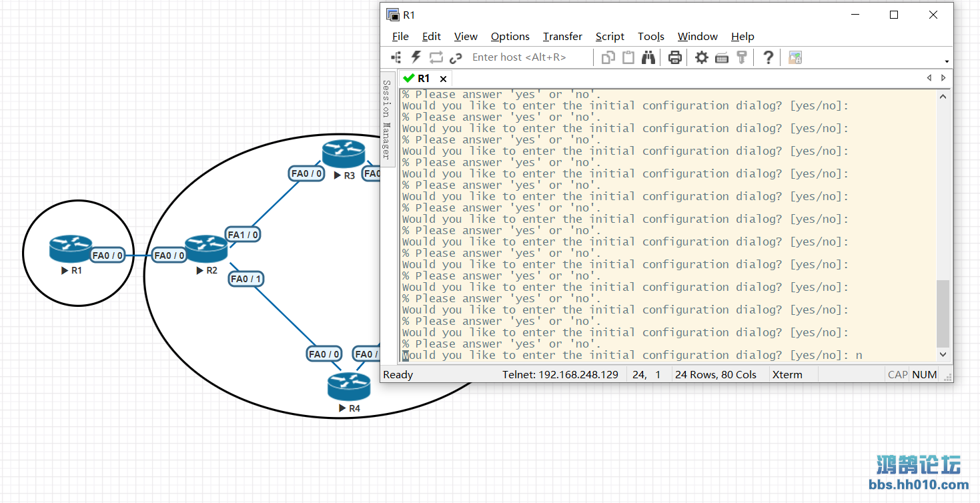This screenshot has width=980, height=503.
Task: Click Telnet: 192.168.248.129 status entry
Action: coord(560,375)
